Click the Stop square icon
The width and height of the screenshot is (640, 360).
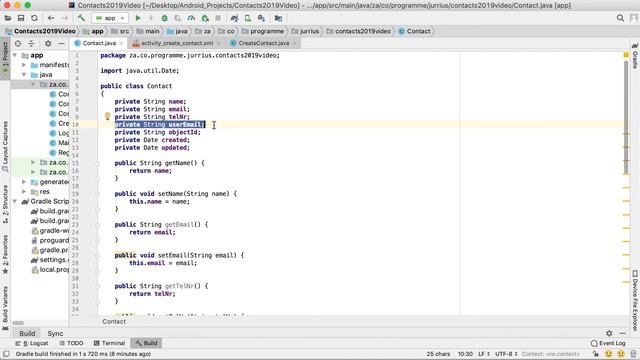coord(218,18)
